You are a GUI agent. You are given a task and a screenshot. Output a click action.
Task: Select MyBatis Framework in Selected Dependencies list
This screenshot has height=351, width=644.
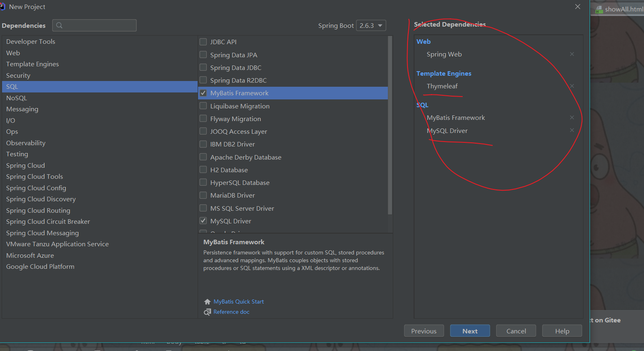tap(456, 118)
